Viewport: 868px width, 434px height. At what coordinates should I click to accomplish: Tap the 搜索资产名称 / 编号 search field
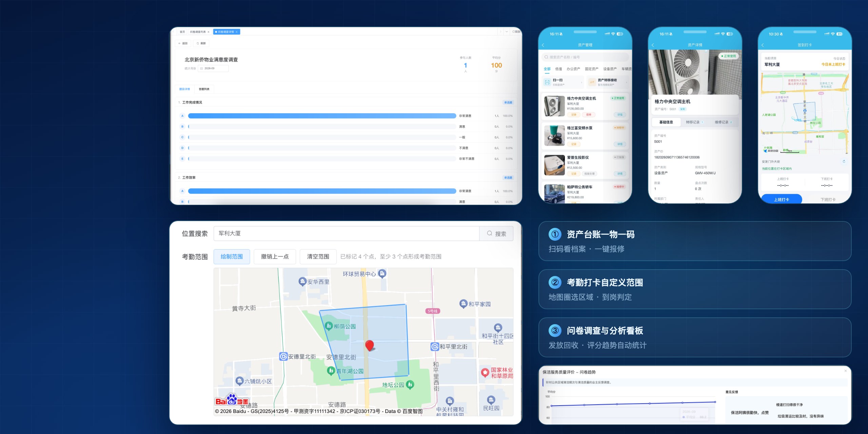[585, 57]
